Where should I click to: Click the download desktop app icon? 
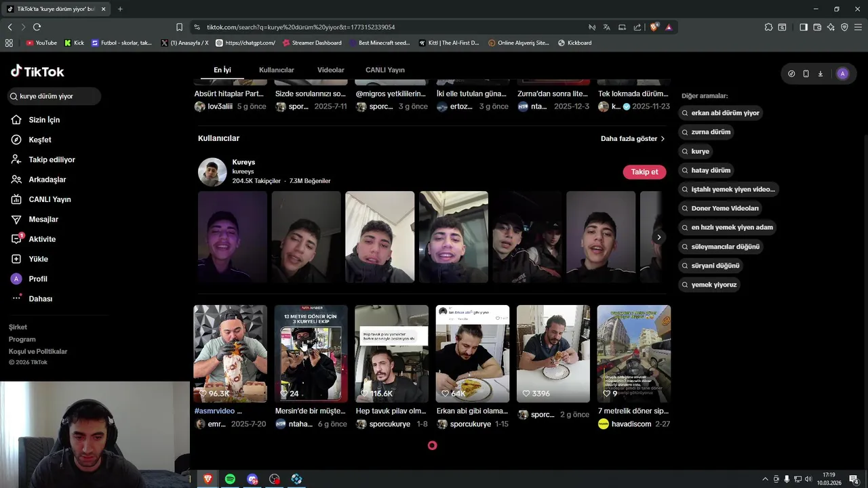820,74
